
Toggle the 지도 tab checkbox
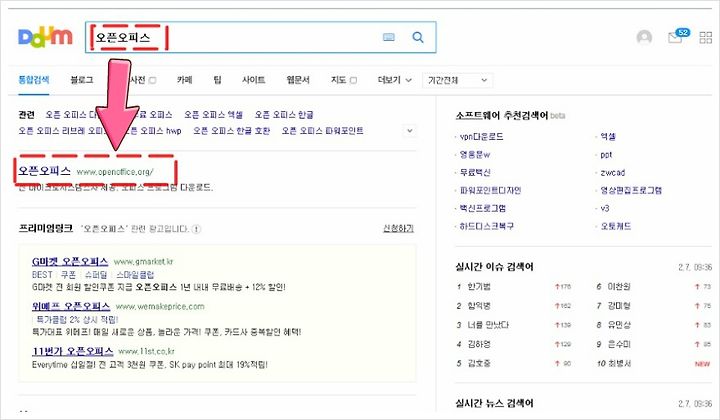coord(353,80)
